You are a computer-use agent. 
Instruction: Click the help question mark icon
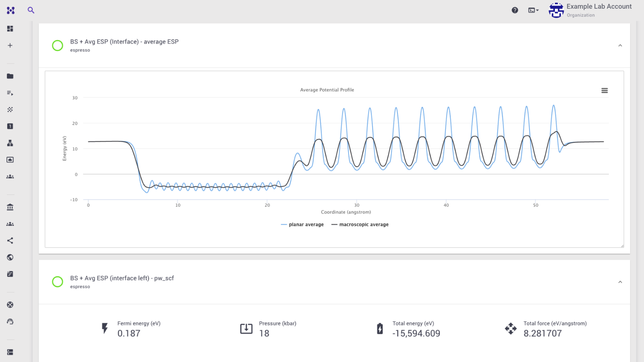click(515, 10)
